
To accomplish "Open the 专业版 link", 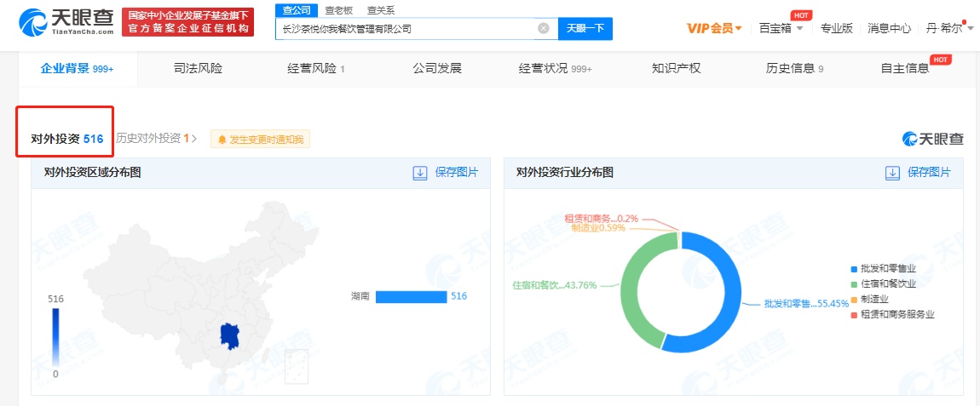I will point(836,28).
